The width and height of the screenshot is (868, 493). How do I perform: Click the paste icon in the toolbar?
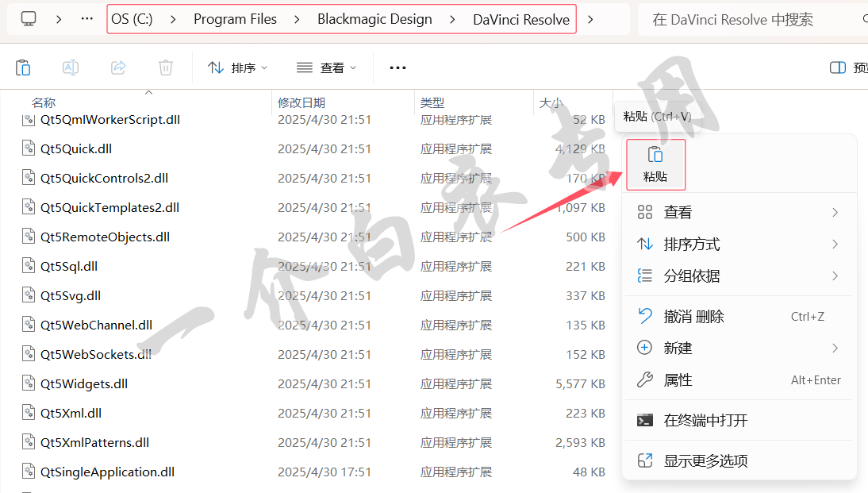tap(23, 67)
